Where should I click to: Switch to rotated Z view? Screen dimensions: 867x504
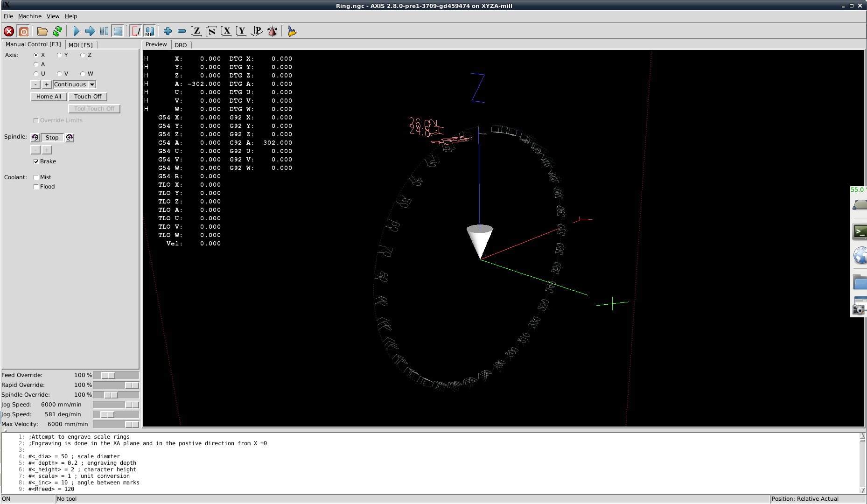(x=211, y=31)
